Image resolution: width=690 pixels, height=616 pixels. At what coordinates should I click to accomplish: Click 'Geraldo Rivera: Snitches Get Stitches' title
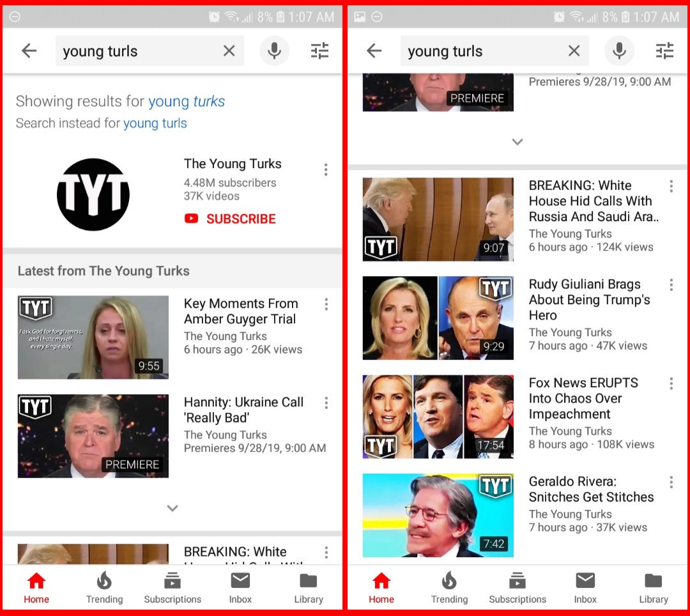592,489
